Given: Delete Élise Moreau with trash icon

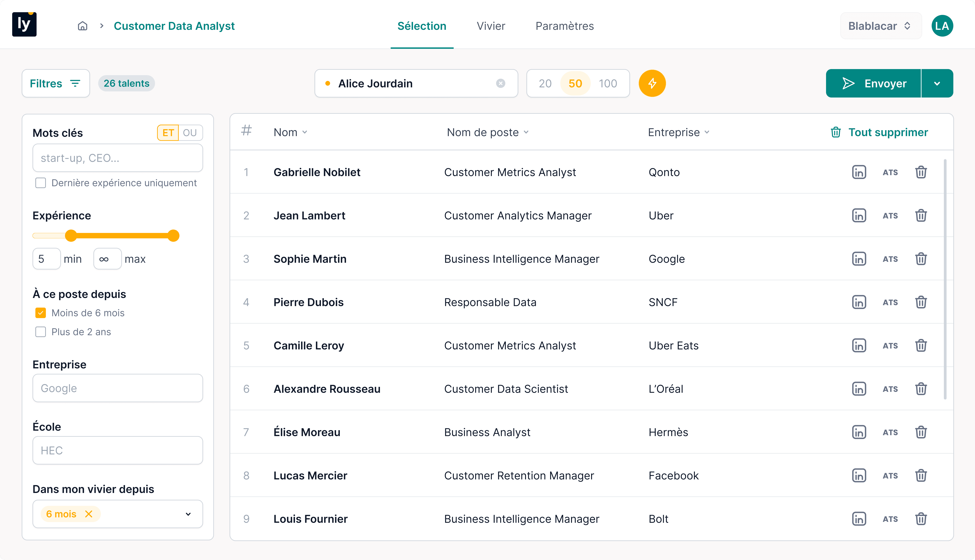Looking at the screenshot, I should 921,432.
